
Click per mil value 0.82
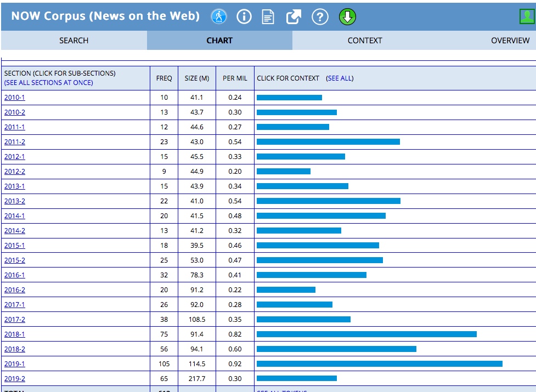235,334
